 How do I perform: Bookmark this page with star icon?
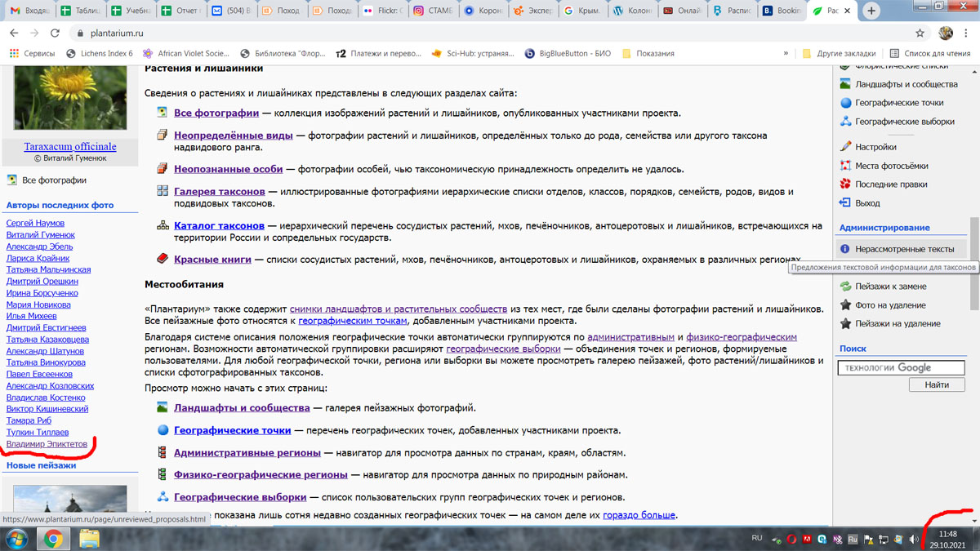(920, 33)
